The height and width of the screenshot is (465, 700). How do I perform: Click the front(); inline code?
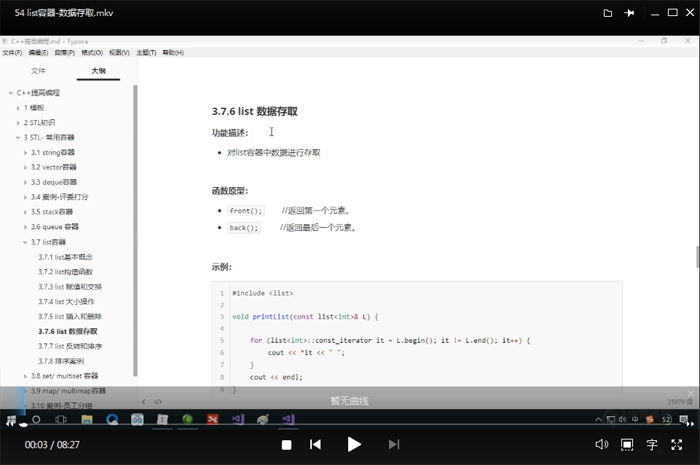tap(246, 211)
